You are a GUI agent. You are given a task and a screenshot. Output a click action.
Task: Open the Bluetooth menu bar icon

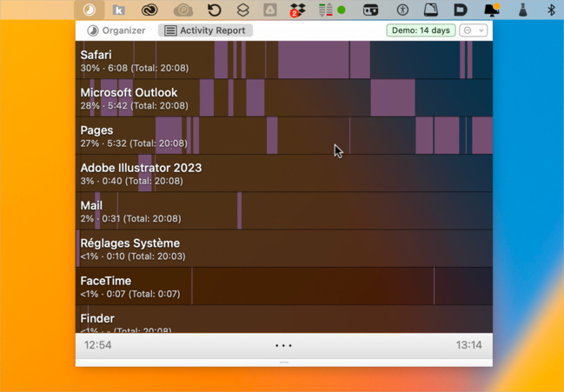(551, 10)
